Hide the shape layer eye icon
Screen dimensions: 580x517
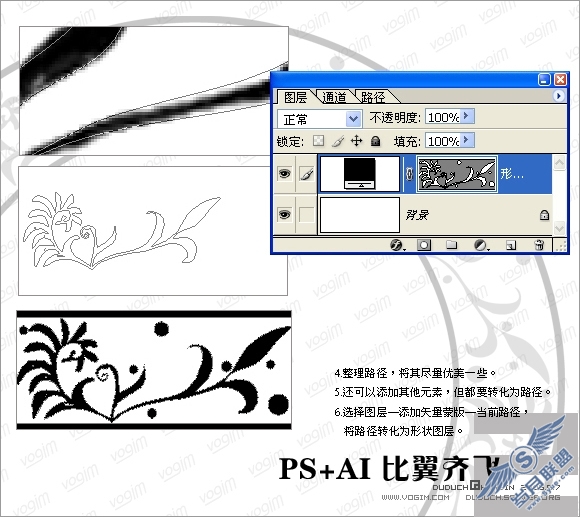click(284, 173)
